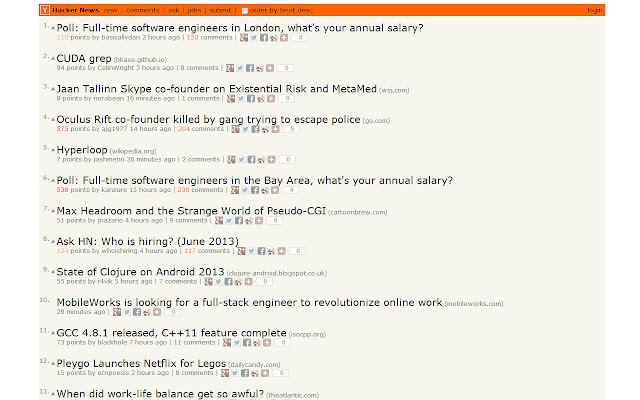Toggle the order by heat desc checkbox
This screenshot has height=400, width=640.
click(244, 11)
